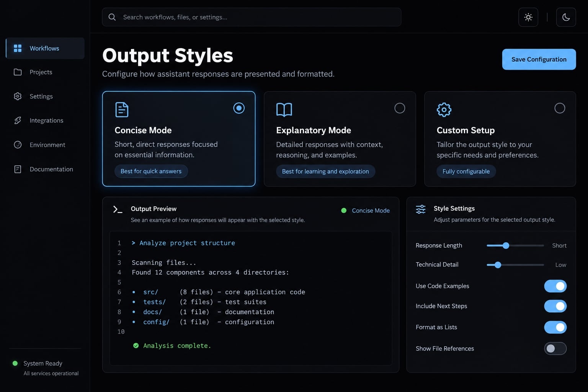Toggle Format as Lists off
The width and height of the screenshot is (588, 392).
coord(555,327)
